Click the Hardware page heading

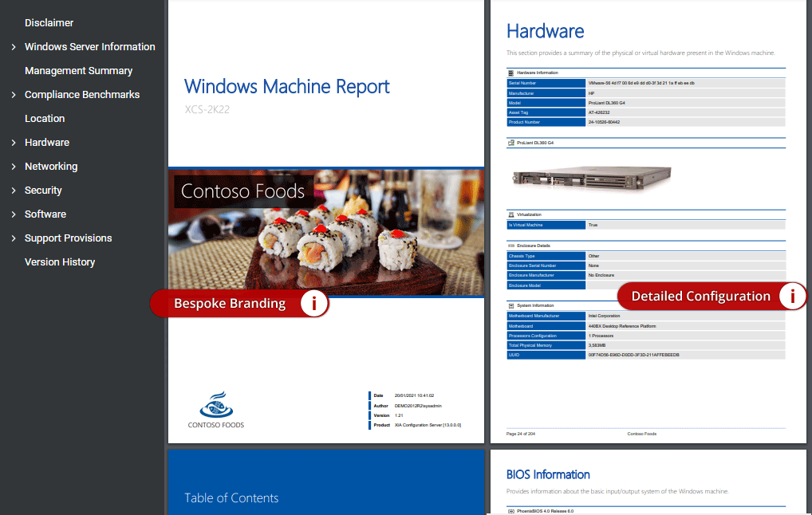pos(545,31)
